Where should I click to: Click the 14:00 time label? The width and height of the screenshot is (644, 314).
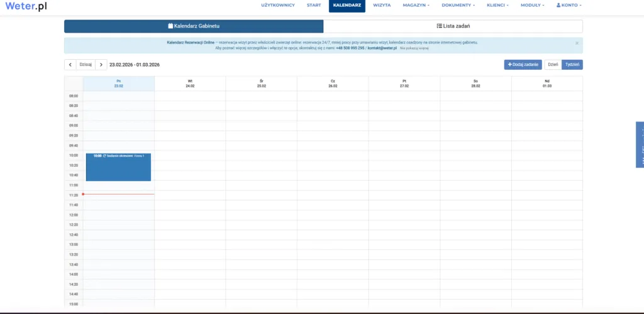pyautogui.click(x=74, y=274)
